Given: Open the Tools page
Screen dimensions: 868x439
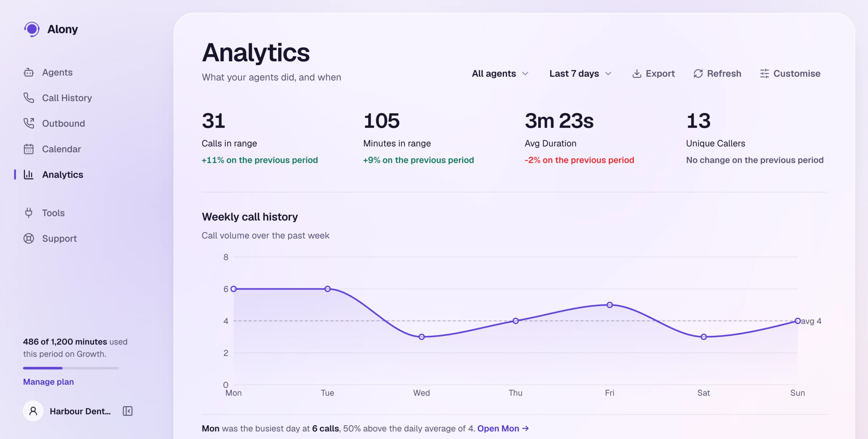Looking at the screenshot, I should [x=44, y=213].
